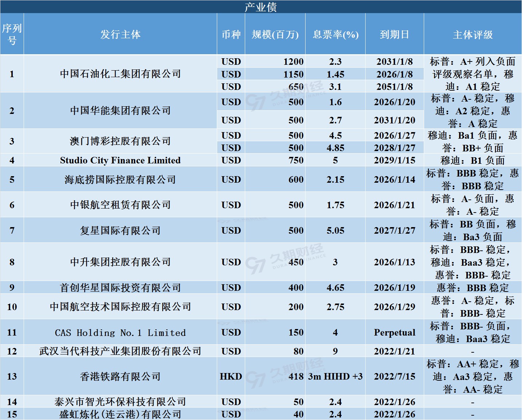This screenshot has height=420, width=522.
Task: Click the 主体评级 column header
Action: (473, 34)
